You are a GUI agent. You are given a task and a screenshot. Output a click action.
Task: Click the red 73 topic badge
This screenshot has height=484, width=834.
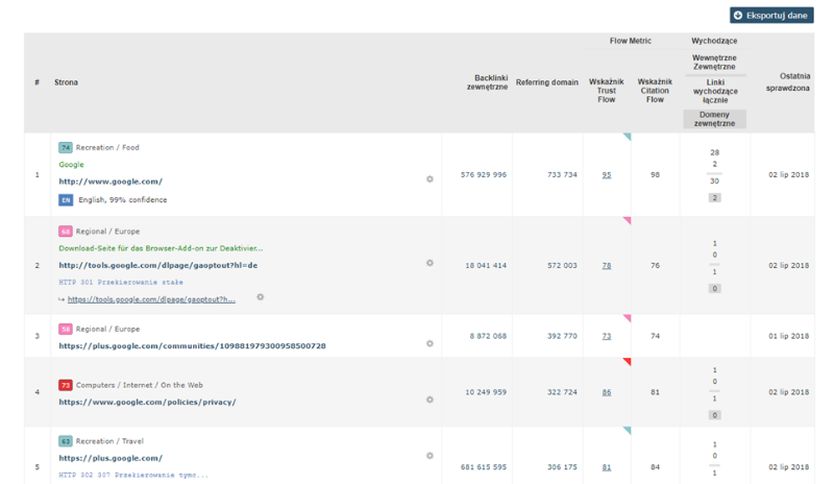(66, 384)
